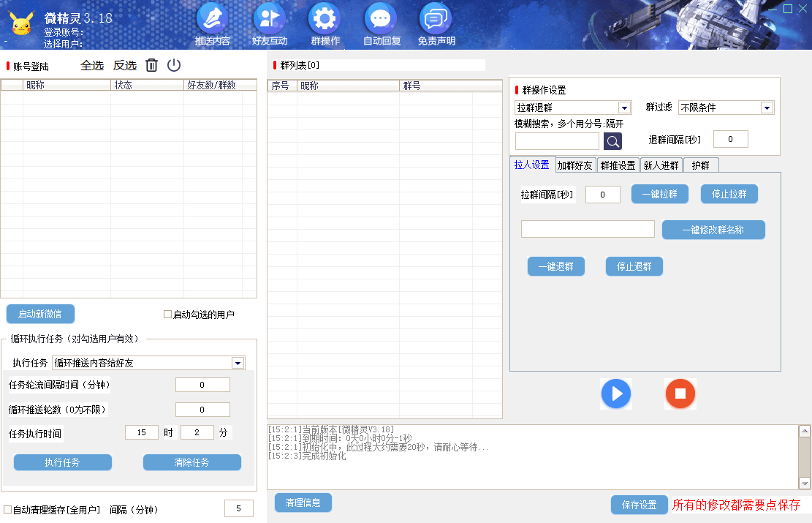The width and height of the screenshot is (812, 523).
Task: Click the 停止退群 button
Action: [634, 266]
